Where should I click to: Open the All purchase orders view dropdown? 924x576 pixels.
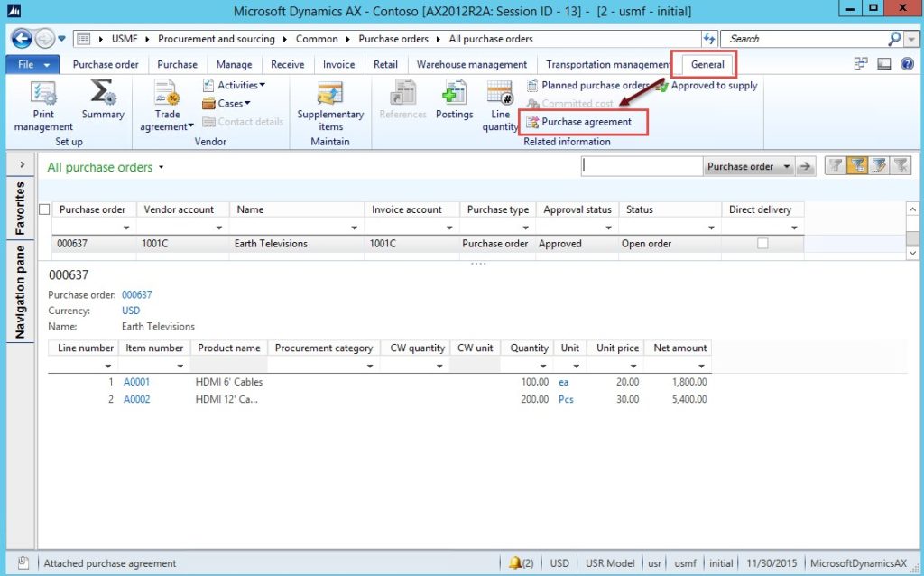point(161,167)
